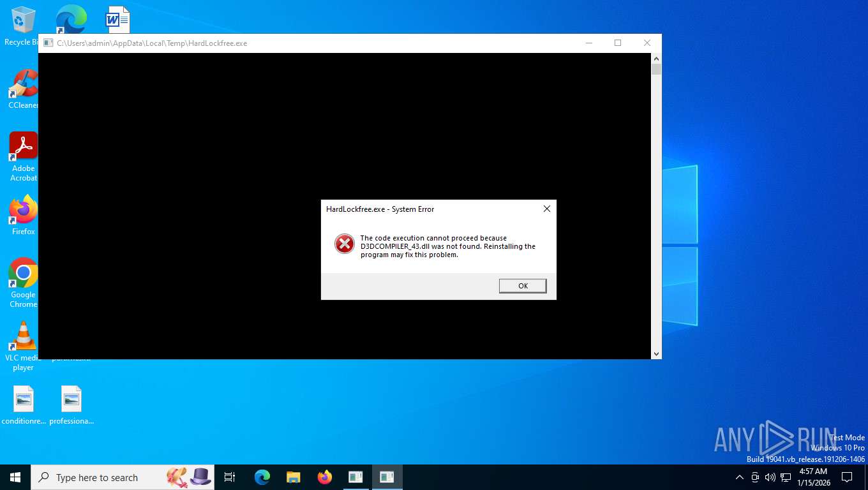Open the network tray icon

point(786,477)
